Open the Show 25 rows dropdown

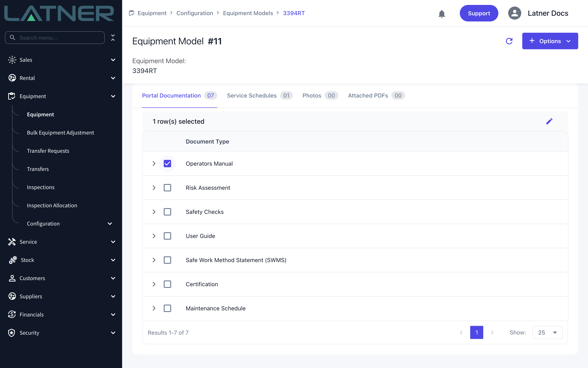tap(547, 332)
